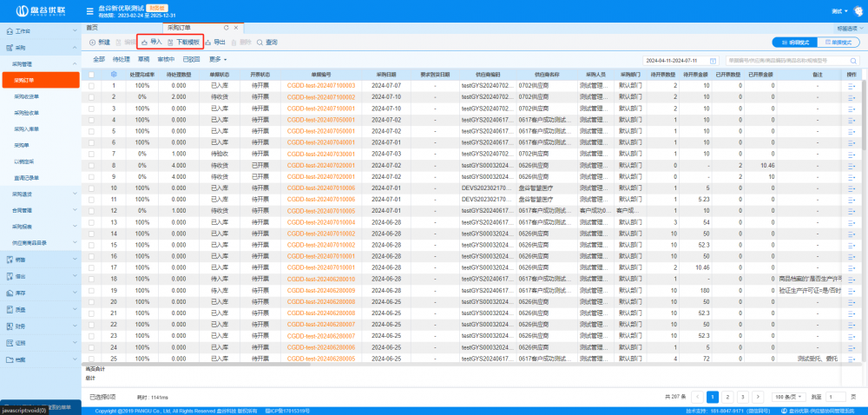868x415 pixels.
Task: Open row 19 operation menu icon
Action: coord(851,291)
